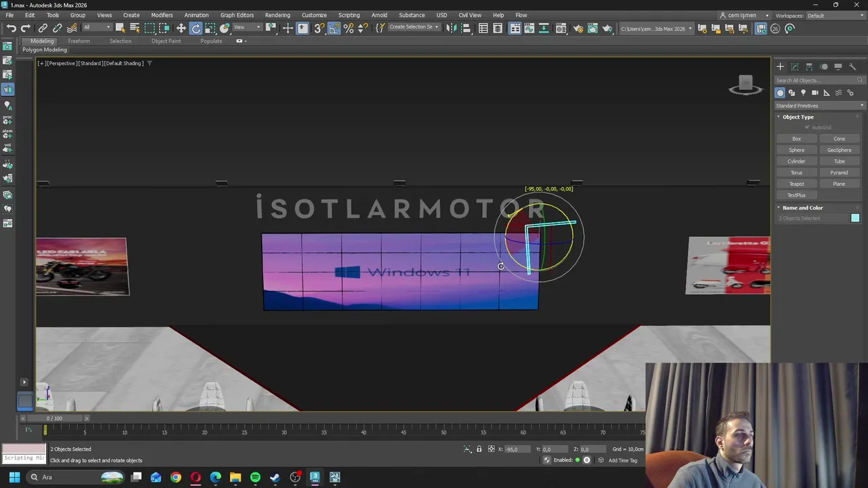
Task: Toggle Percent Snap in the toolbar
Action: (349, 28)
